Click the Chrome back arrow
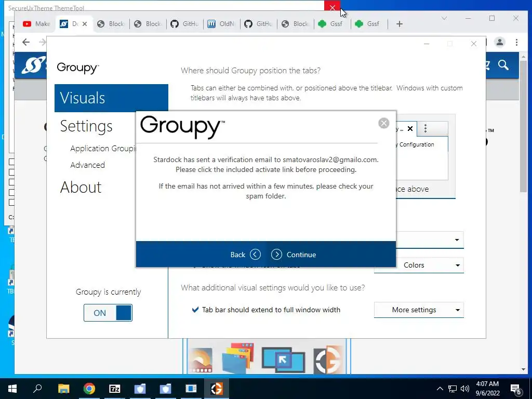This screenshot has width=532, height=399. pos(26,42)
